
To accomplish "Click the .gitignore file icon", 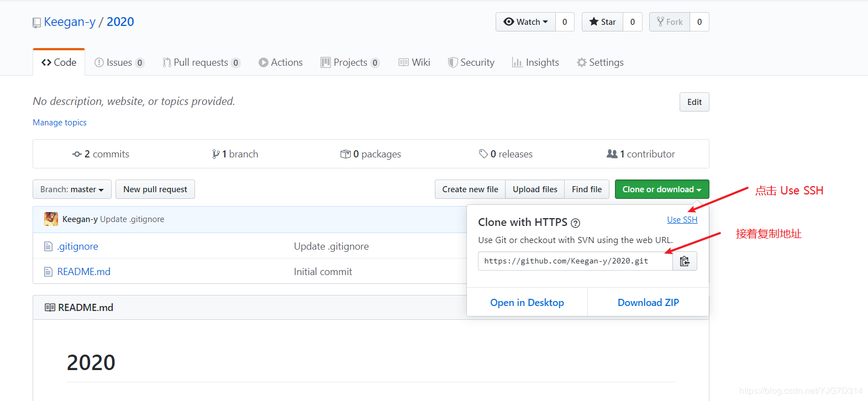I will coord(48,246).
